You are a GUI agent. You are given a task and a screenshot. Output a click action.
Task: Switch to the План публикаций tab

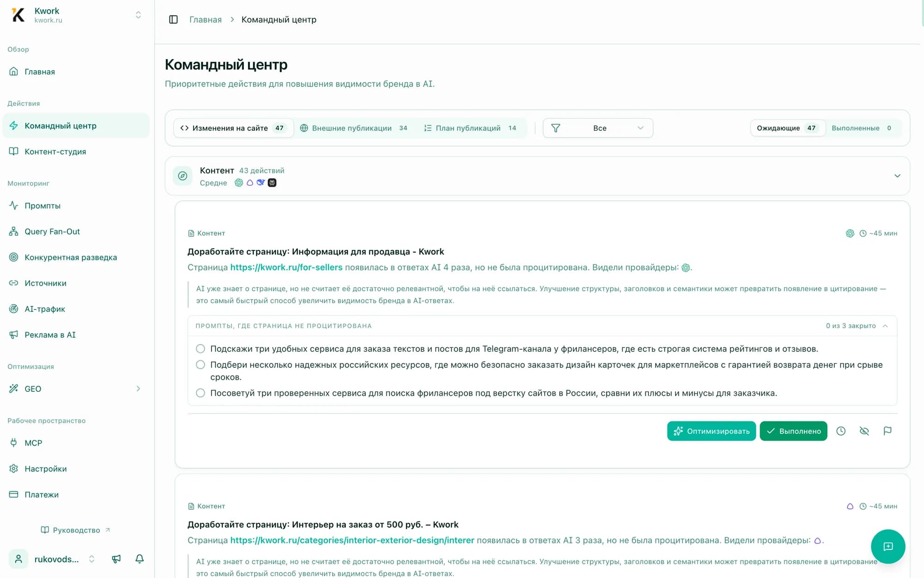(470, 128)
